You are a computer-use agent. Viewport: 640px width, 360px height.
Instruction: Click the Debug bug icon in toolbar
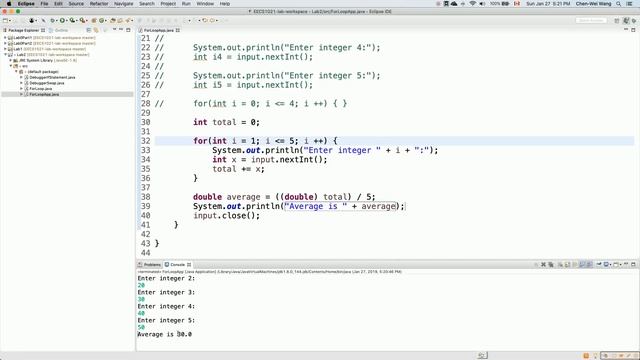click(52, 20)
